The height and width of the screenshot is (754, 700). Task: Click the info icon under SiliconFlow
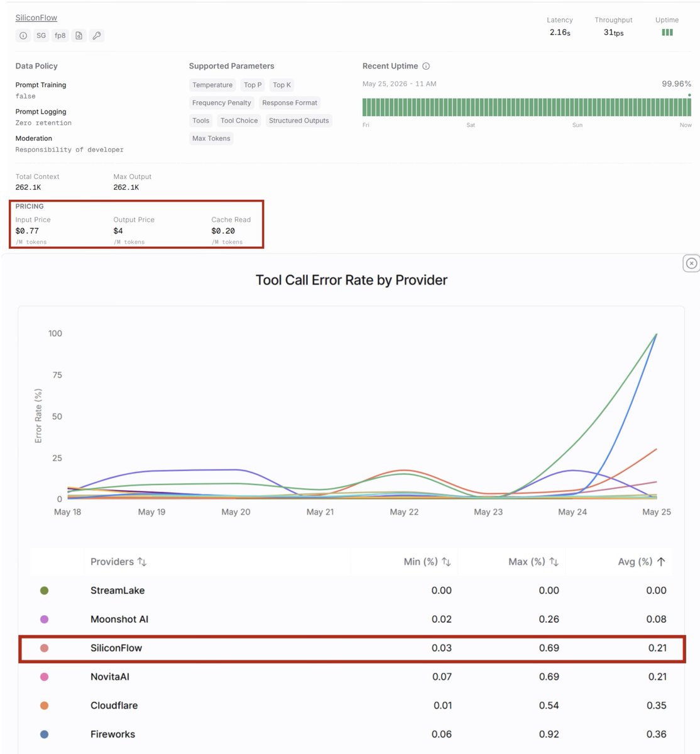(x=23, y=36)
